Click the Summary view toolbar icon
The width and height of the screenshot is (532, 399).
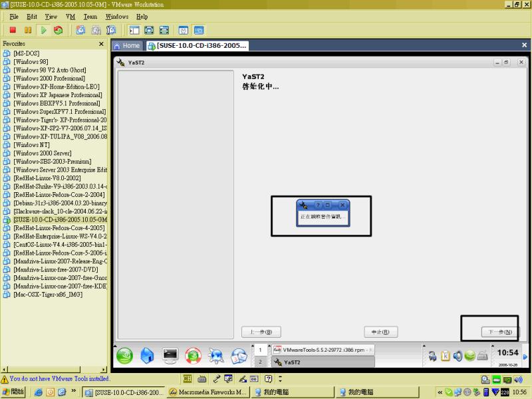pos(184,30)
